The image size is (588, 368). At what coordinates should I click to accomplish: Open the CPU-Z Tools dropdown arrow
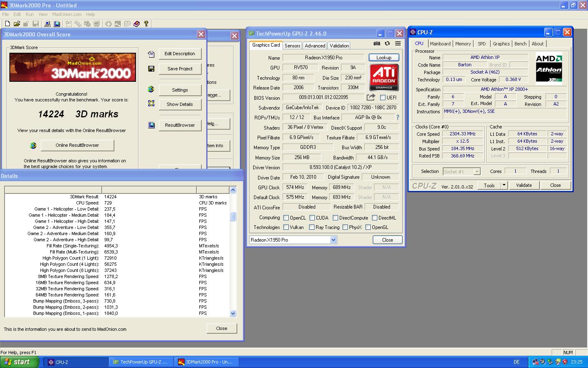click(x=504, y=185)
